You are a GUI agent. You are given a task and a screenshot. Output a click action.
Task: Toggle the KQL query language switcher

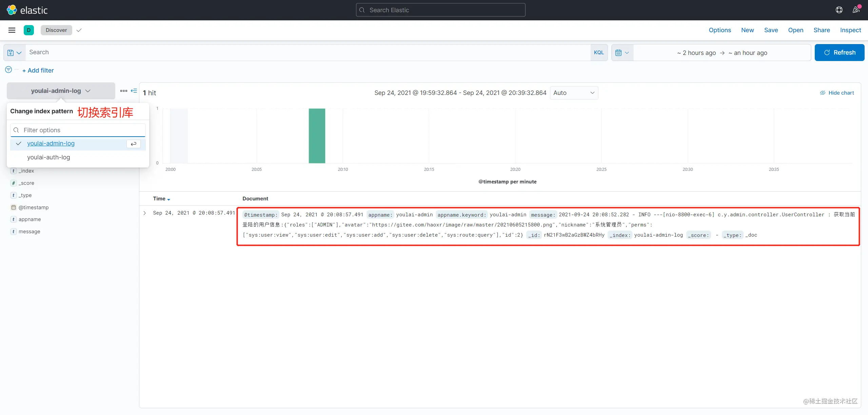coord(599,53)
